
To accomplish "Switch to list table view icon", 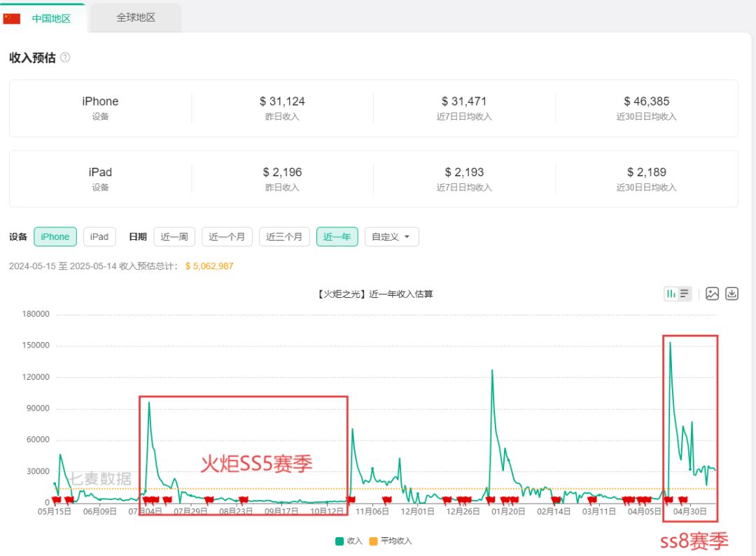I will [x=685, y=294].
